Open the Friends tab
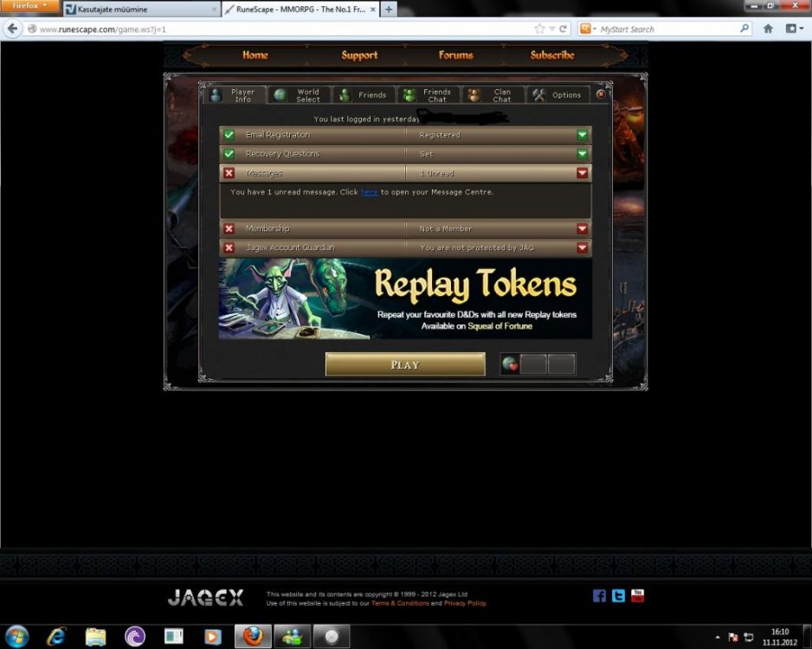This screenshot has width=812, height=649. [x=364, y=95]
